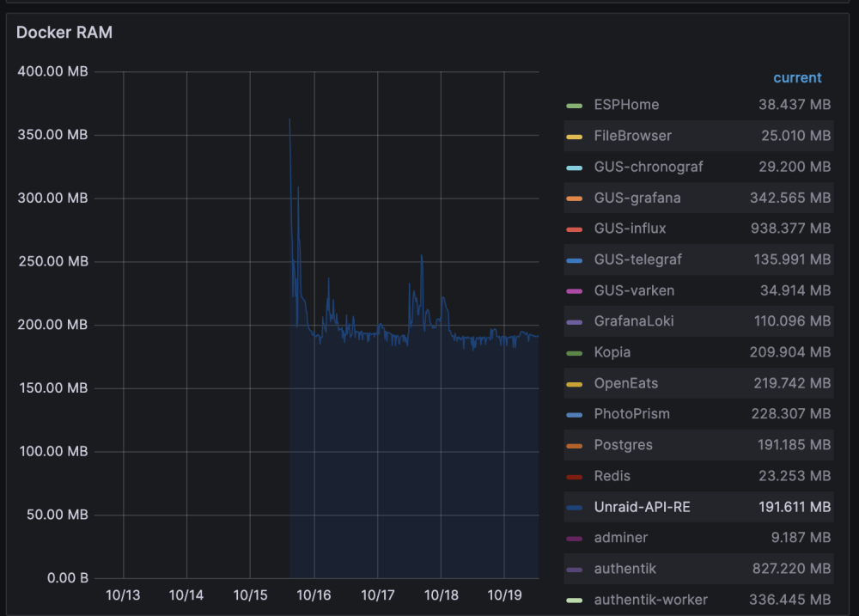Click the Postgres orange color swatch
The width and height of the screenshot is (859, 616).
coord(574,446)
